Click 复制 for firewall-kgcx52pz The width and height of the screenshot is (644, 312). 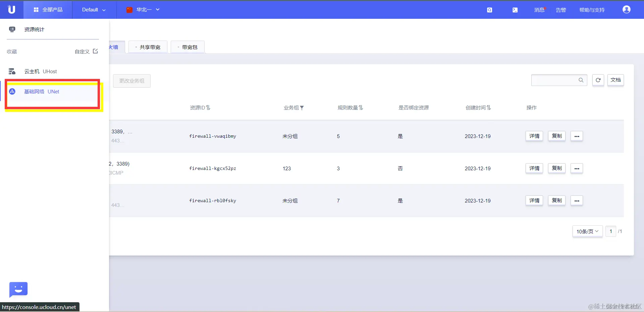point(557,168)
